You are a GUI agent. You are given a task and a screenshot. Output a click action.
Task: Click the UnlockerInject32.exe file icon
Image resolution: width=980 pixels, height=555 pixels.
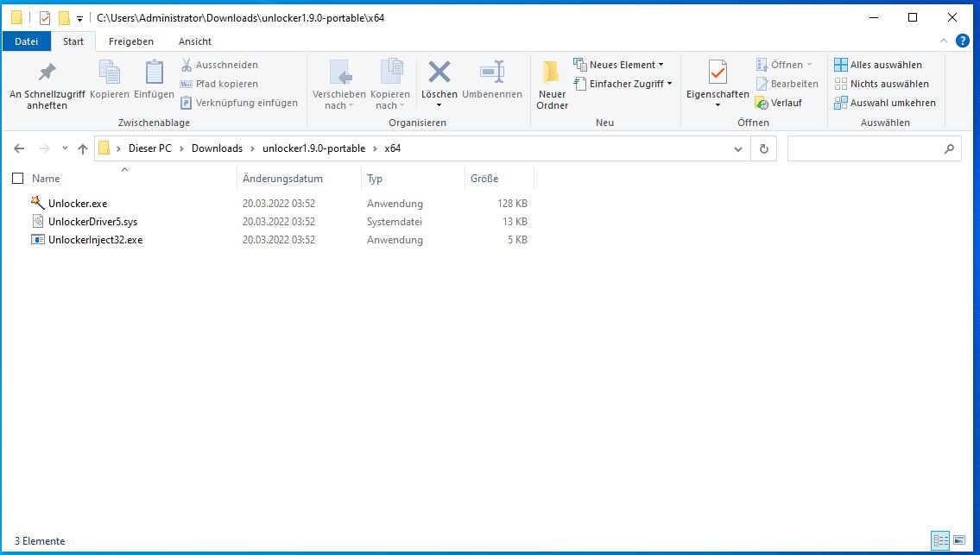point(37,239)
